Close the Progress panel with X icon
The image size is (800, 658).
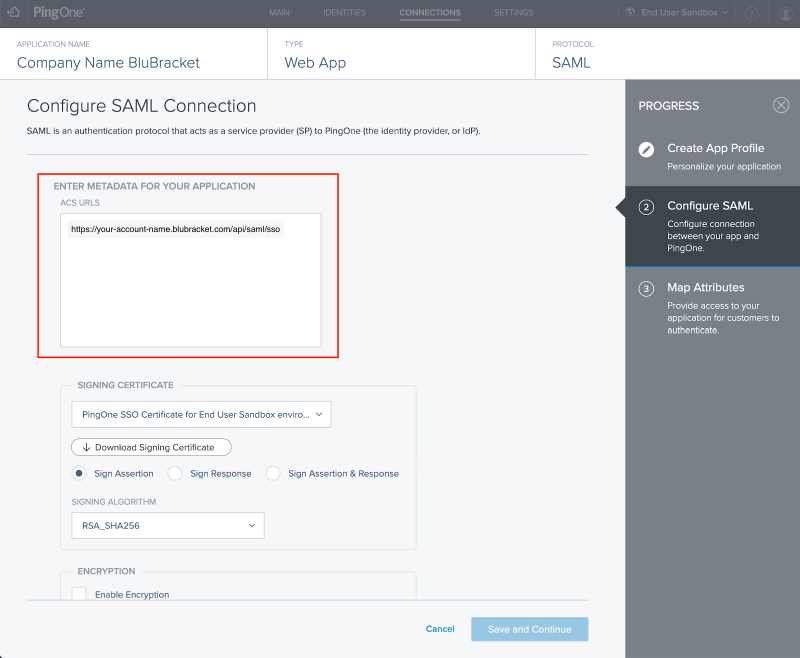click(781, 105)
